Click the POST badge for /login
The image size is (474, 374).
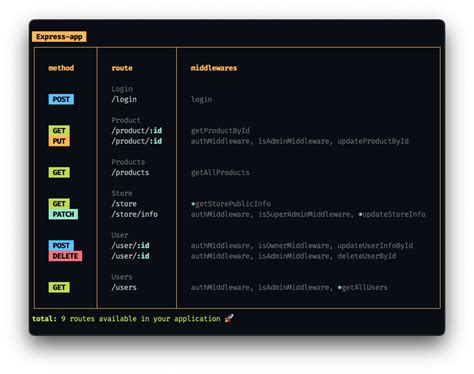click(61, 99)
